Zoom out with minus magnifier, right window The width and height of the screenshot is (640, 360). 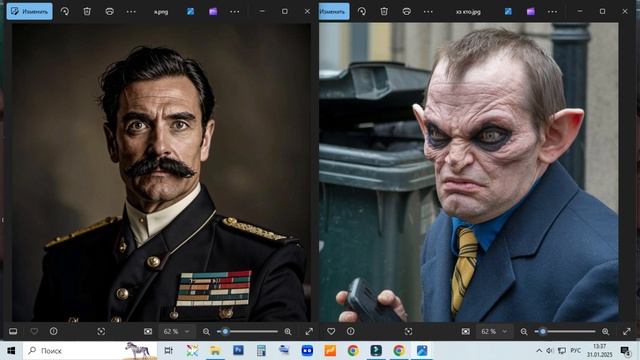pos(524,331)
